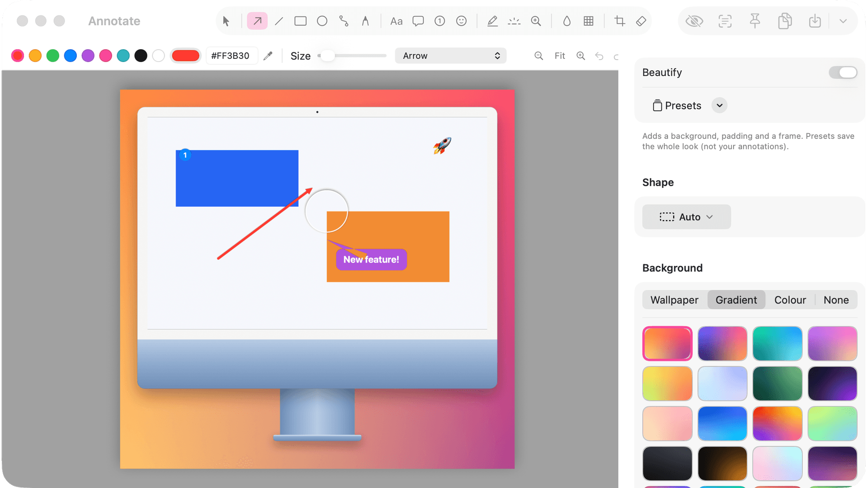The image size is (868, 488).
Task: Select the pen nib drawing tool
Action: point(365,21)
